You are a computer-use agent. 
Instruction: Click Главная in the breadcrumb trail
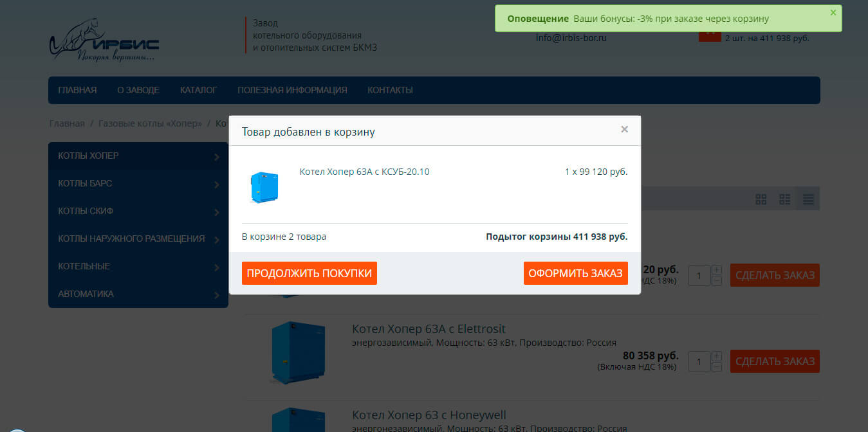67,123
